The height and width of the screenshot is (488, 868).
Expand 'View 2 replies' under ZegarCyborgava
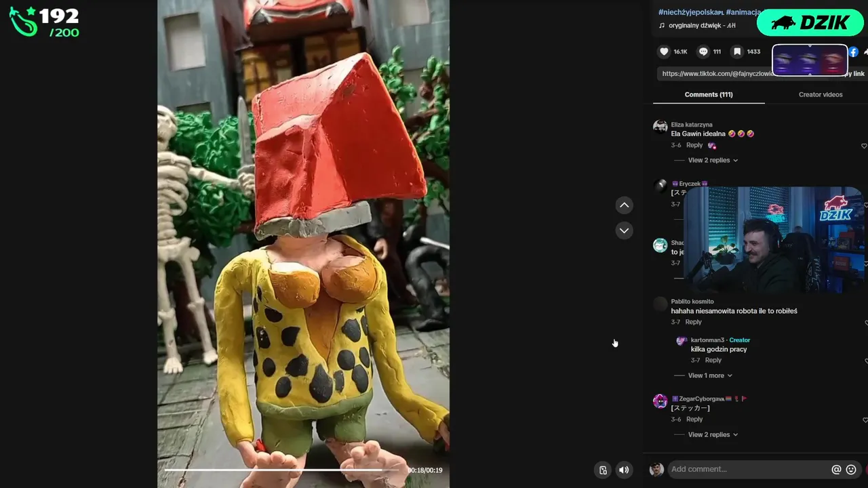pyautogui.click(x=713, y=435)
